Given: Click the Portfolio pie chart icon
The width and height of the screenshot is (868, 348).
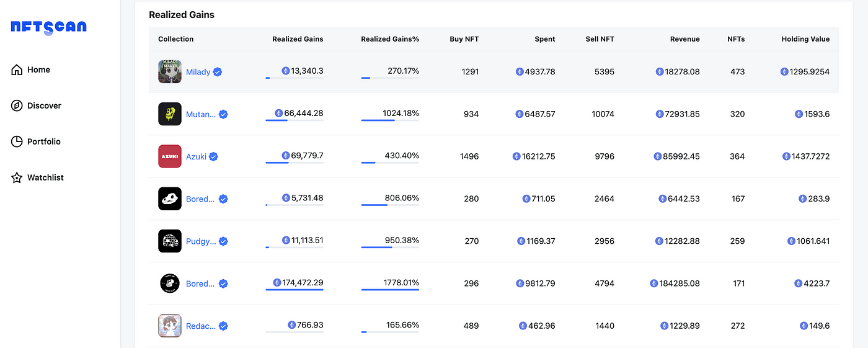Looking at the screenshot, I should click(x=17, y=142).
